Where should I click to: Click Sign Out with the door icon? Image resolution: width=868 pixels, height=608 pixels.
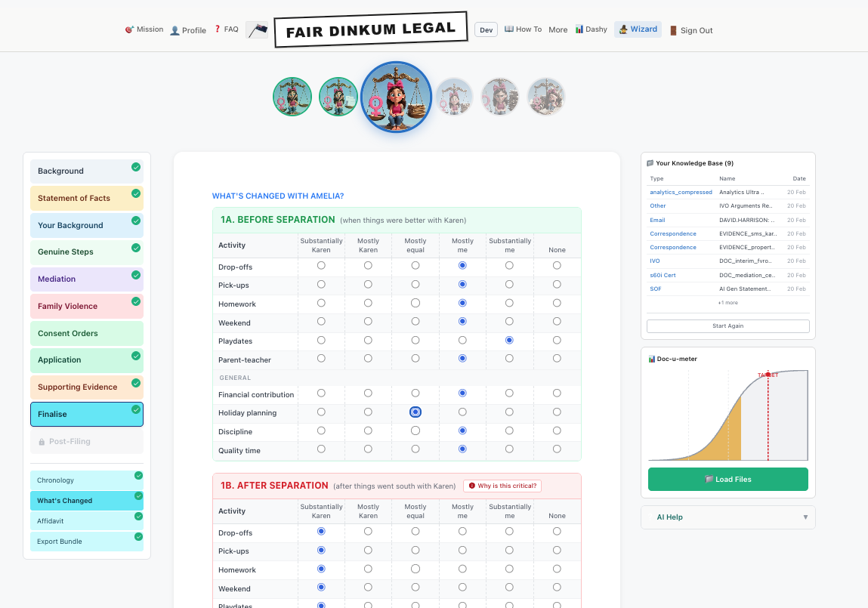pyautogui.click(x=691, y=30)
